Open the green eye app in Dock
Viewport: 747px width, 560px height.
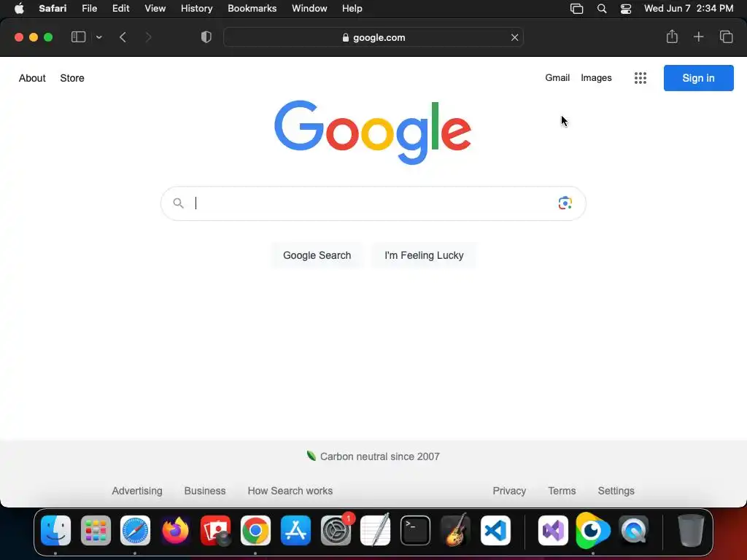click(592, 530)
